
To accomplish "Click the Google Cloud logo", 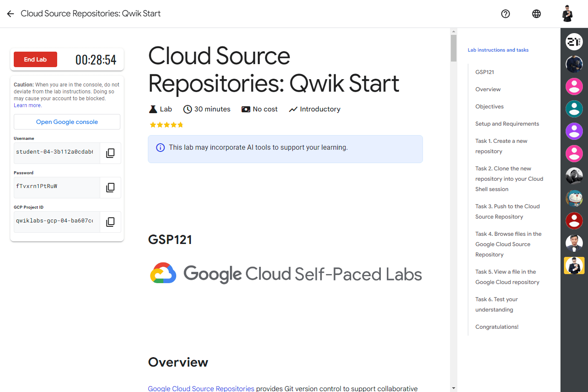I will coord(163,273).
